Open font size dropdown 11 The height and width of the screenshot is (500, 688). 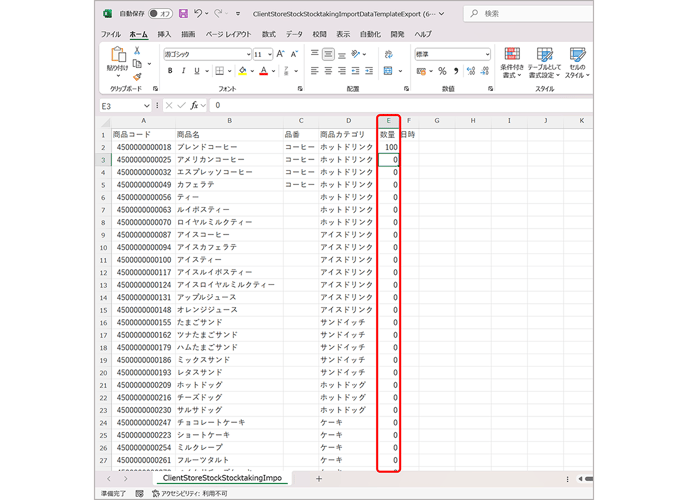coord(269,54)
